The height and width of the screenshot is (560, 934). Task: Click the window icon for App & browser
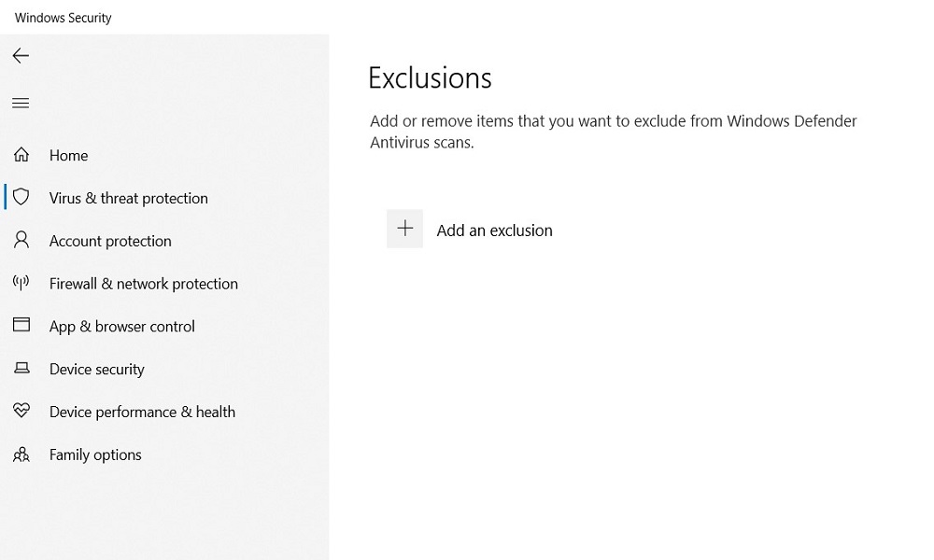click(21, 325)
